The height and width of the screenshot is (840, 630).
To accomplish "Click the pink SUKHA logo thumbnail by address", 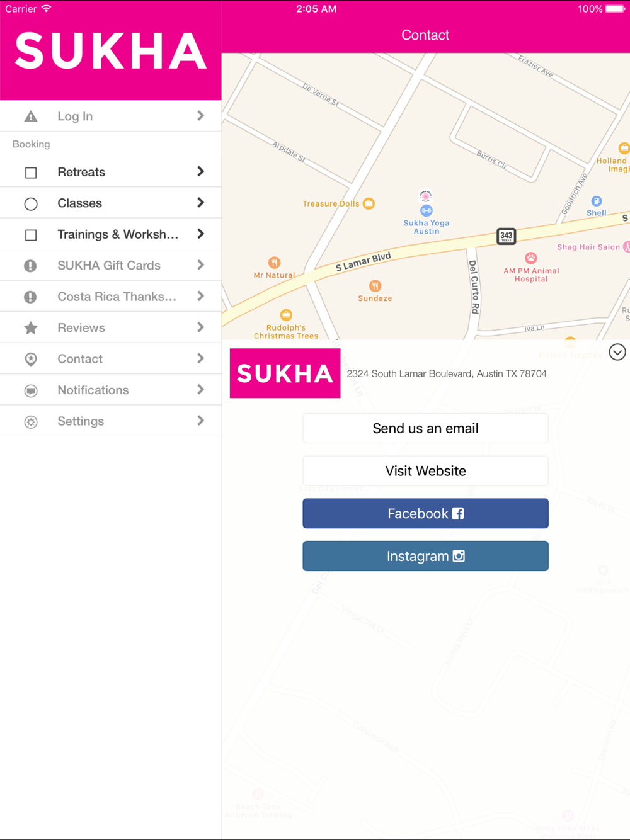I will pyautogui.click(x=285, y=373).
